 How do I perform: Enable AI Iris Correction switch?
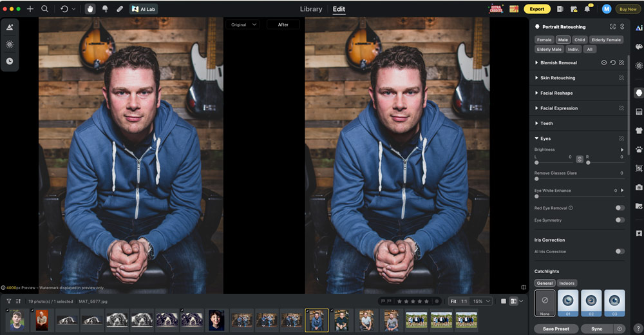[x=620, y=251]
